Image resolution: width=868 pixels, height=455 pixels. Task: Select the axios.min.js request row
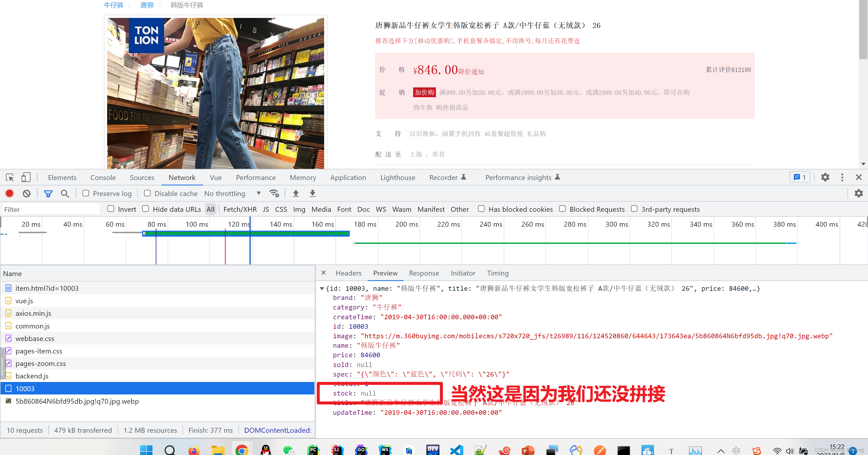point(157,313)
